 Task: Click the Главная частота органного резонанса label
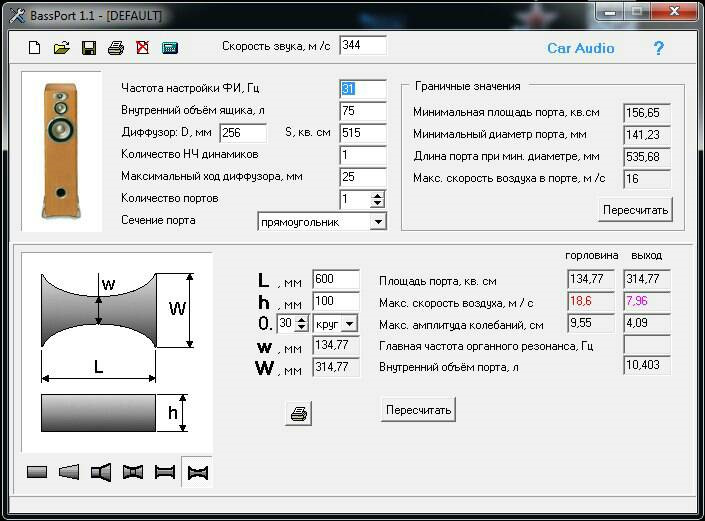[486, 346]
